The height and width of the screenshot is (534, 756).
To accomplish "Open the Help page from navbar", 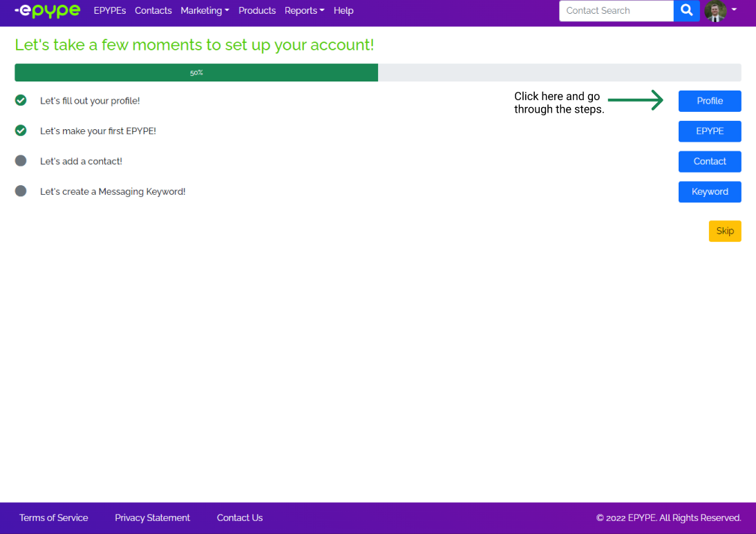I will (343, 11).
